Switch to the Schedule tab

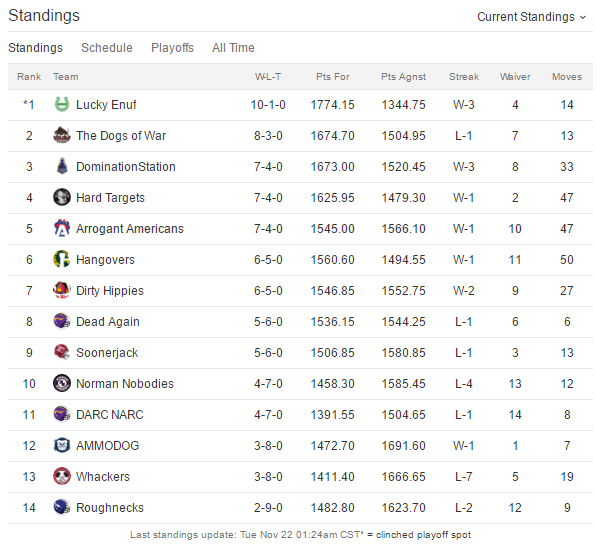coord(107,48)
